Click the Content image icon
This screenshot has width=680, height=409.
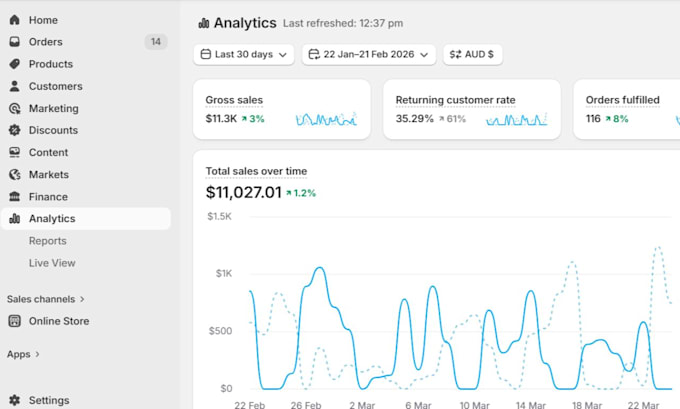(14, 152)
